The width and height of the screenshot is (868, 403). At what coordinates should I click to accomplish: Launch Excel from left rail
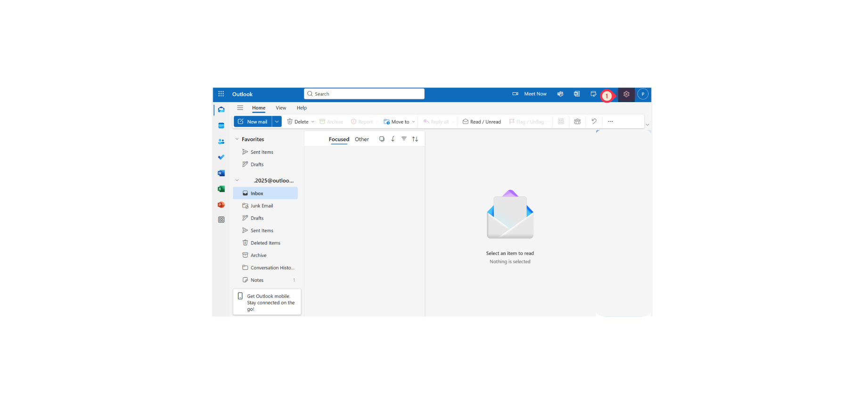click(221, 189)
